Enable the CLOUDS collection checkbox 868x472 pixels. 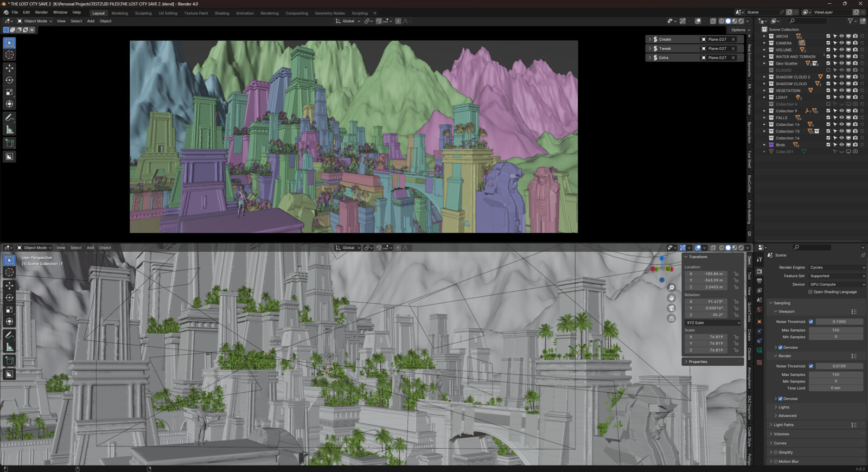(828, 70)
